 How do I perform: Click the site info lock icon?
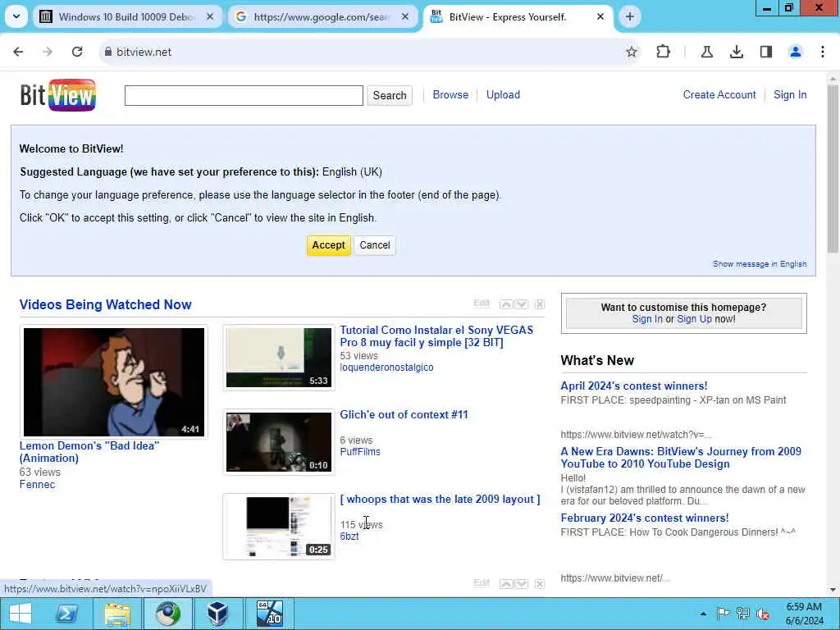point(108,52)
